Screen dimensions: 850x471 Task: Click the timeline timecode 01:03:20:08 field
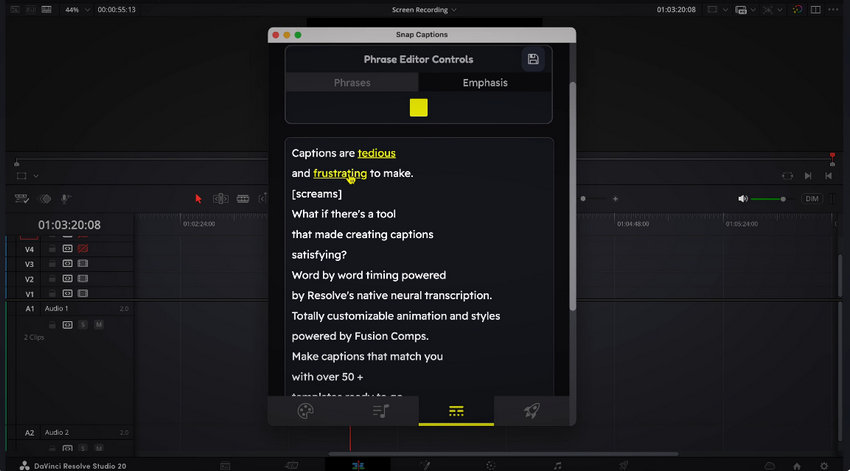(69, 225)
